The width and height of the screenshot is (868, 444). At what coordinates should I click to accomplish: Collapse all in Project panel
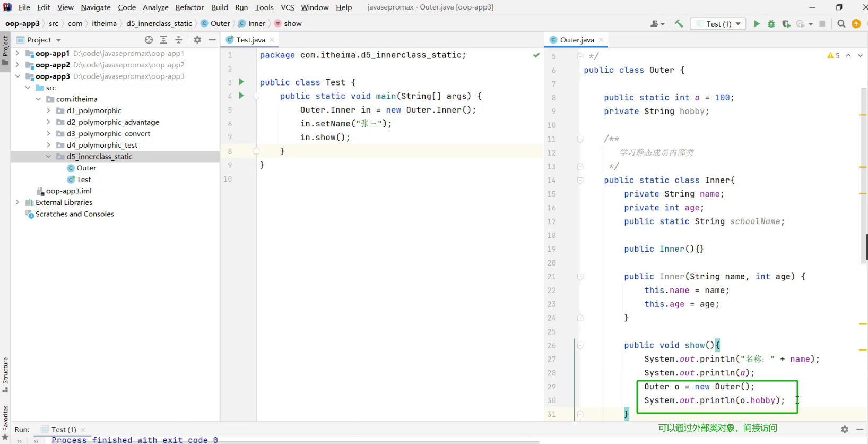179,40
